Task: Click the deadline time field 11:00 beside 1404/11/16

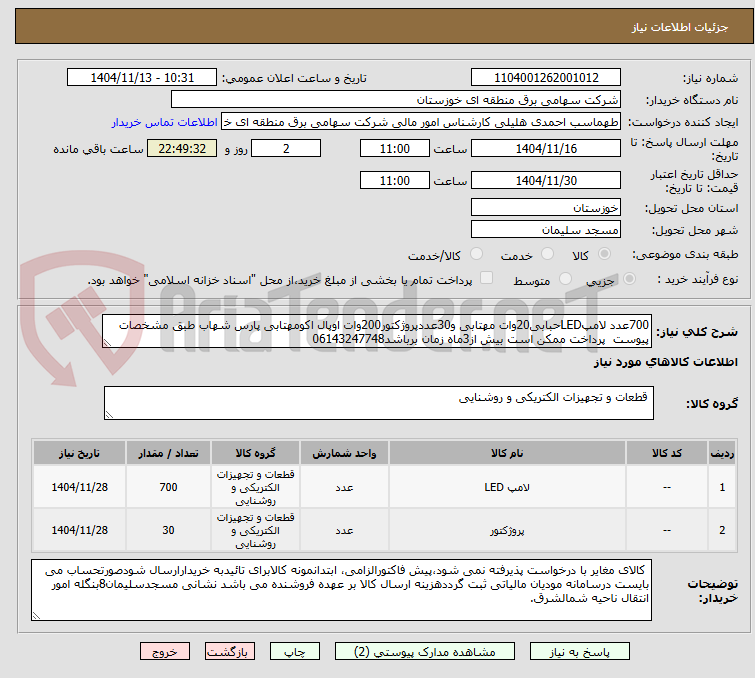Action: [x=395, y=148]
